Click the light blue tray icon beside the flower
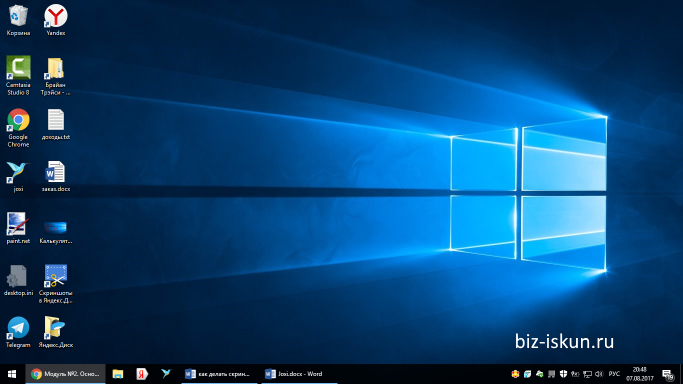Screen dimensions: 683x384 pos(527,374)
